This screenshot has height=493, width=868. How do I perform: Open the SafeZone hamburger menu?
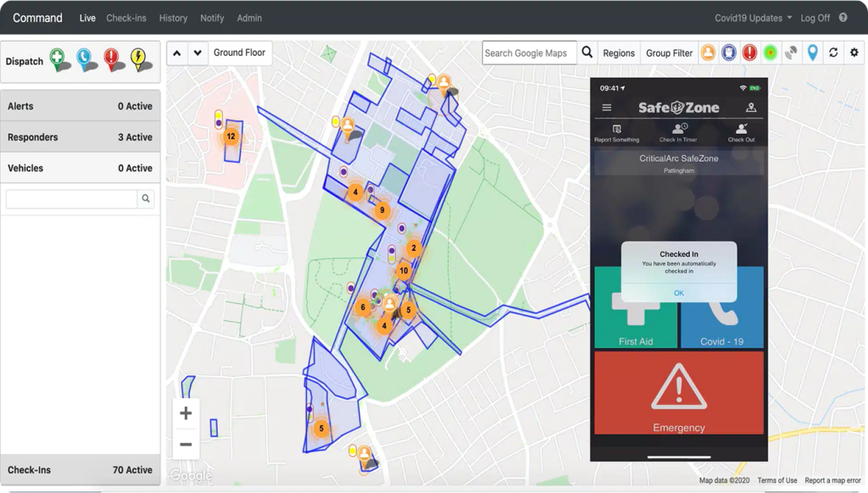[606, 108]
